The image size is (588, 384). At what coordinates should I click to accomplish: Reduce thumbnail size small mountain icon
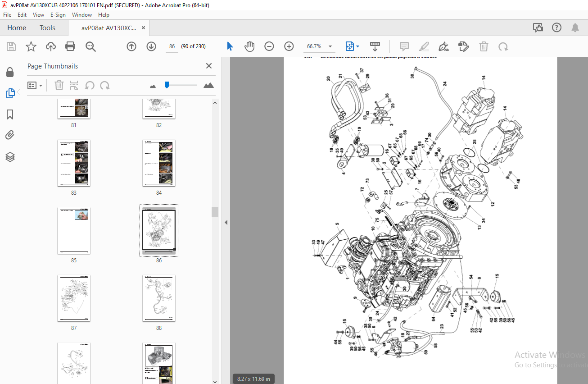153,86
